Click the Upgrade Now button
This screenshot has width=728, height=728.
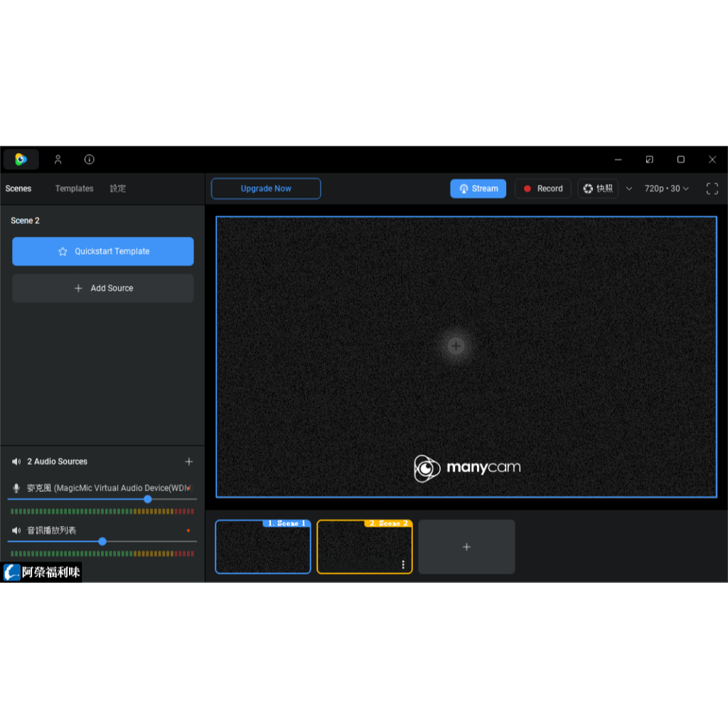coord(266,188)
